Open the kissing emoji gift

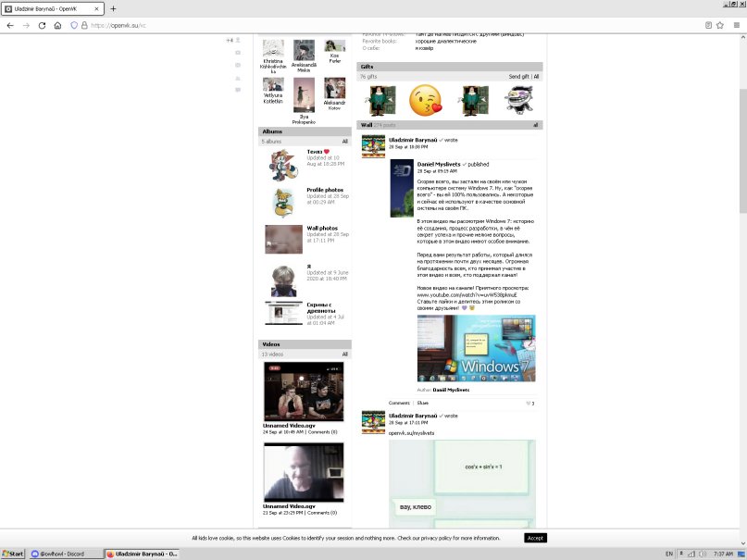tap(426, 100)
